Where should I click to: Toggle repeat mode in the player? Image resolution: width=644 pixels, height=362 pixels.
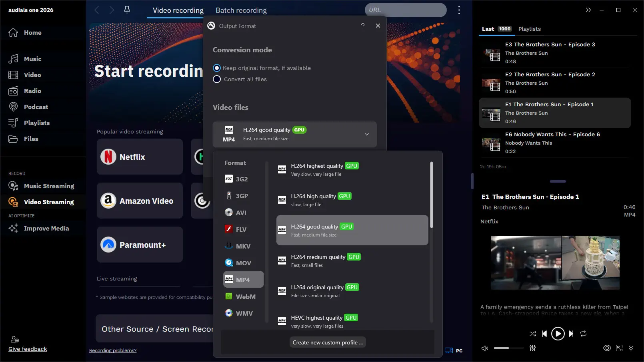pos(583,334)
